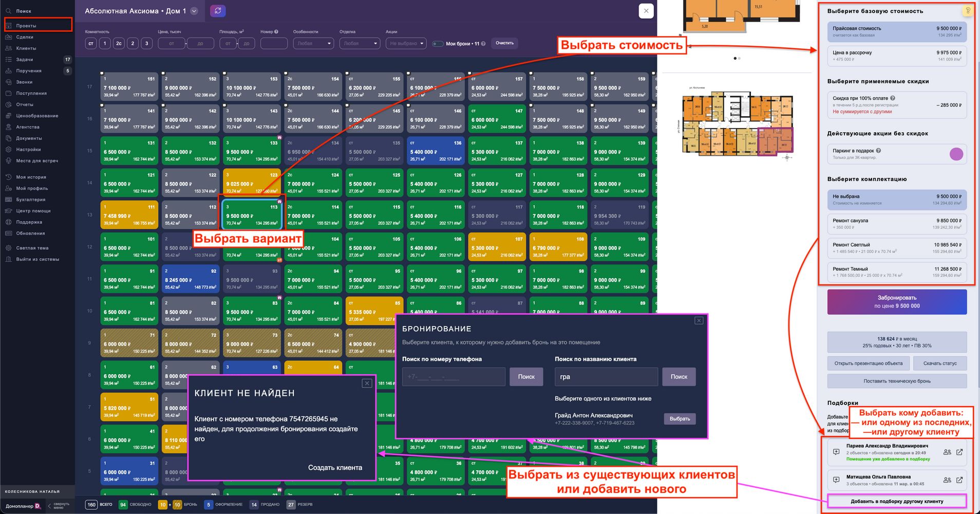
Task: Toggle the 1-room filter button
Action: [x=105, y=44]
